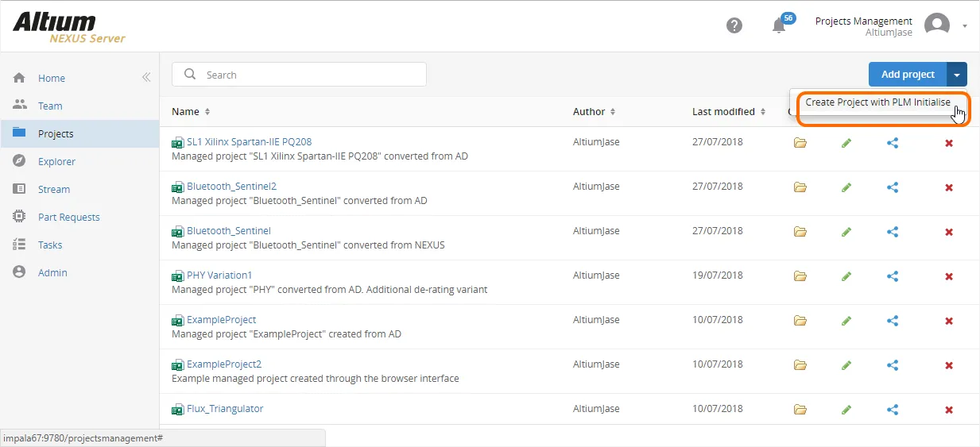Image resolution: width=980 pixels, height=447 pixels.
Task: Edit ExampleProject2 with pencil icon
Action: point(846,365)
